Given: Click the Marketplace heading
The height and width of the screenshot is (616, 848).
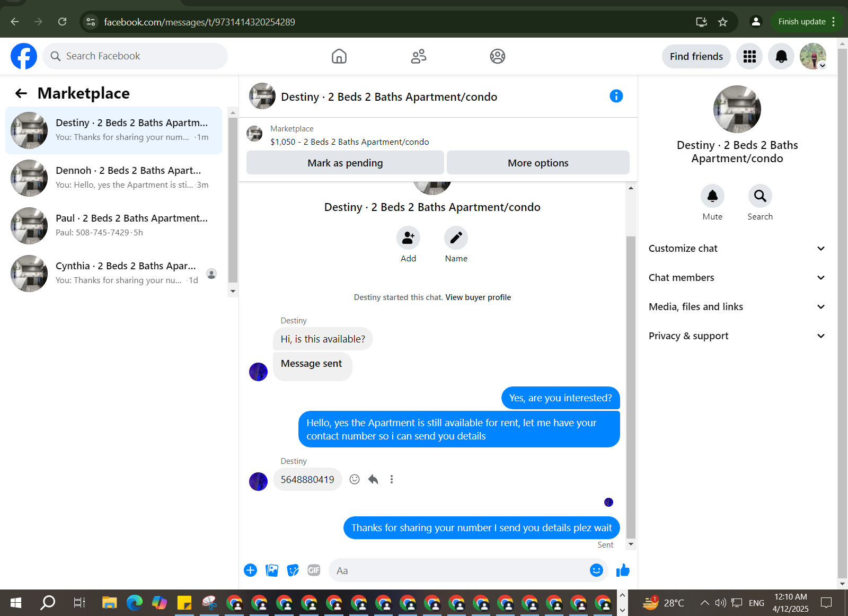Looking at the screenshot, I should tap(84, 93).
